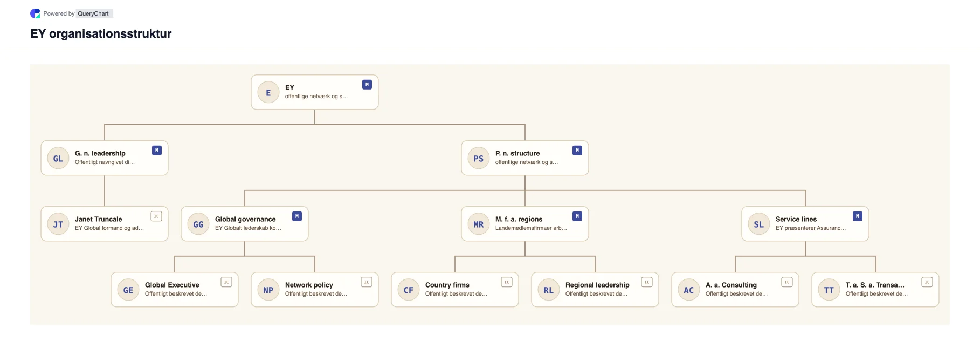Image resolution: width=980 pixels, height=355 pixels.
Task: Click IC badge on Country firms card
Action: coord(507,282)
